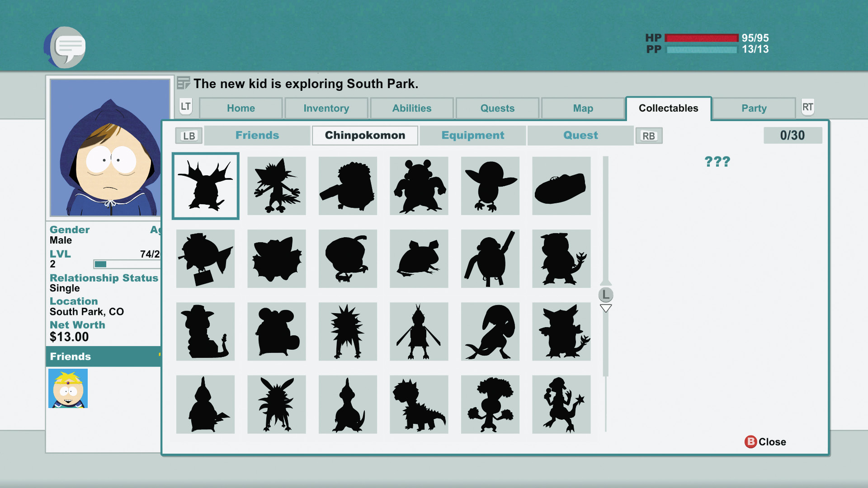
Task: Pick the round silhouette raising a stick
Action: coord(490,259)
